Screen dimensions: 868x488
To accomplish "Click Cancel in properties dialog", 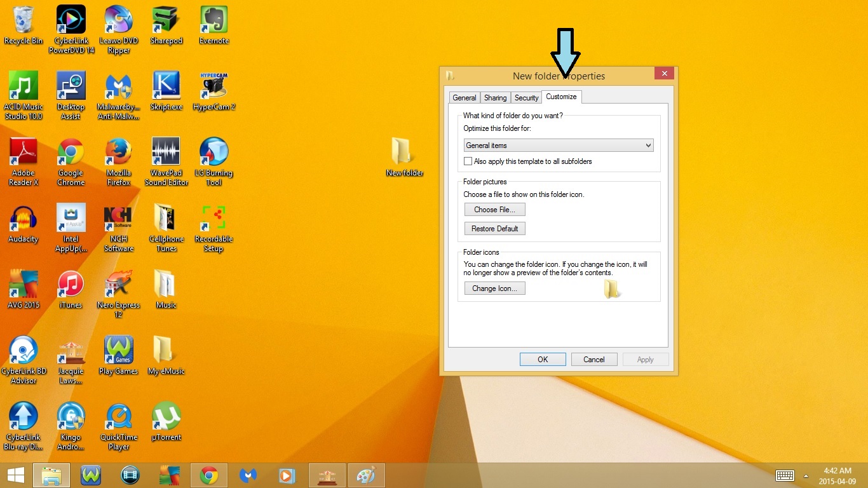I will click(x=594, y=360).
